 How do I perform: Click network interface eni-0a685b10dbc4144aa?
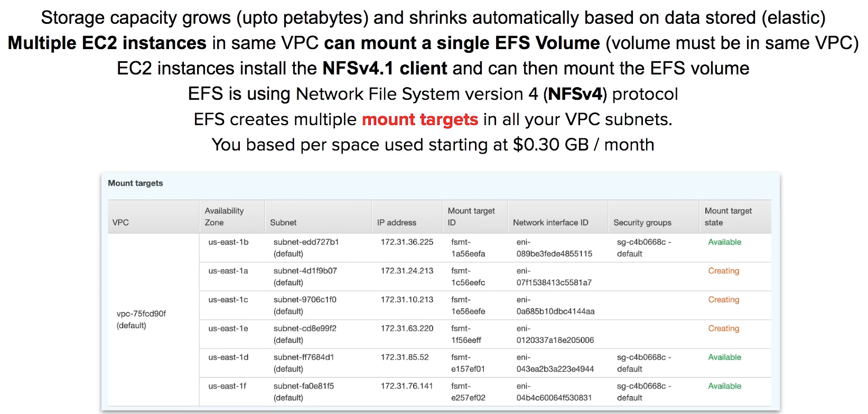click(555, 305)
